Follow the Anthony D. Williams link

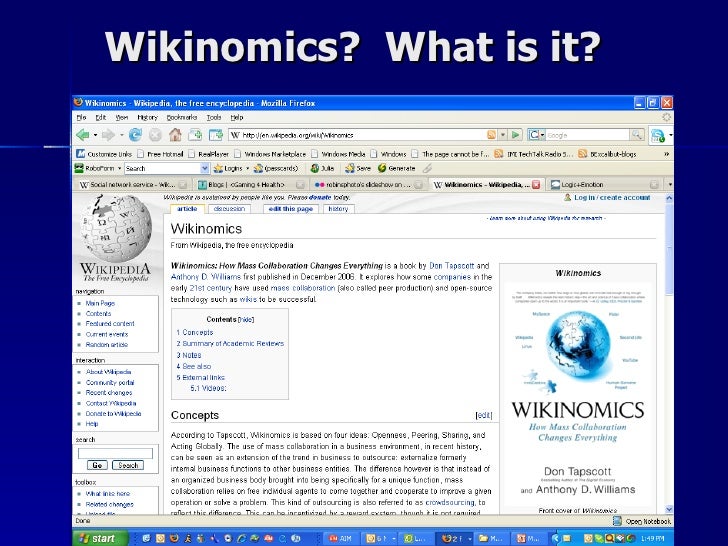click(x=206, y=277)
